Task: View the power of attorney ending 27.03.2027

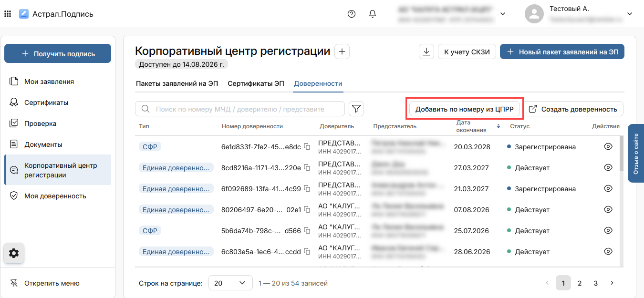Action: pos(608,168)
